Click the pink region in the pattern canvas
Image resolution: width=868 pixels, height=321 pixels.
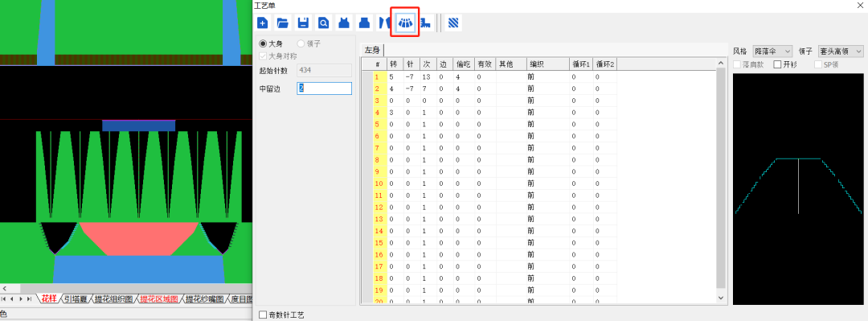click(138, 238)
